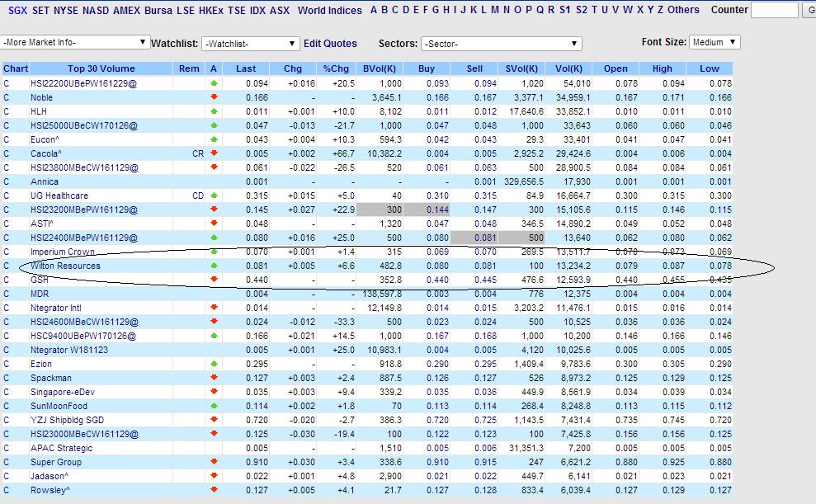Click highlighted Sell price 0.081 for HSI22400MBePW161129@

[485, 238]
